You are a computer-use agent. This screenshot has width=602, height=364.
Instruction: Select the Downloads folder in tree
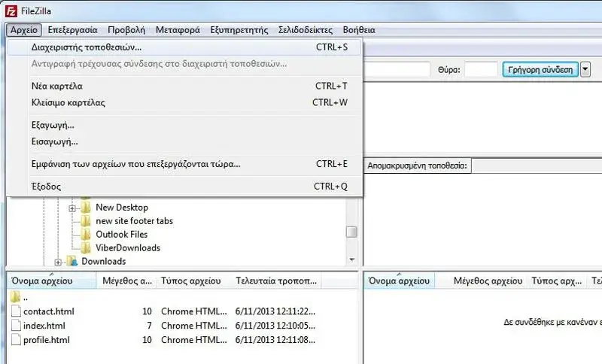[104, 261]
